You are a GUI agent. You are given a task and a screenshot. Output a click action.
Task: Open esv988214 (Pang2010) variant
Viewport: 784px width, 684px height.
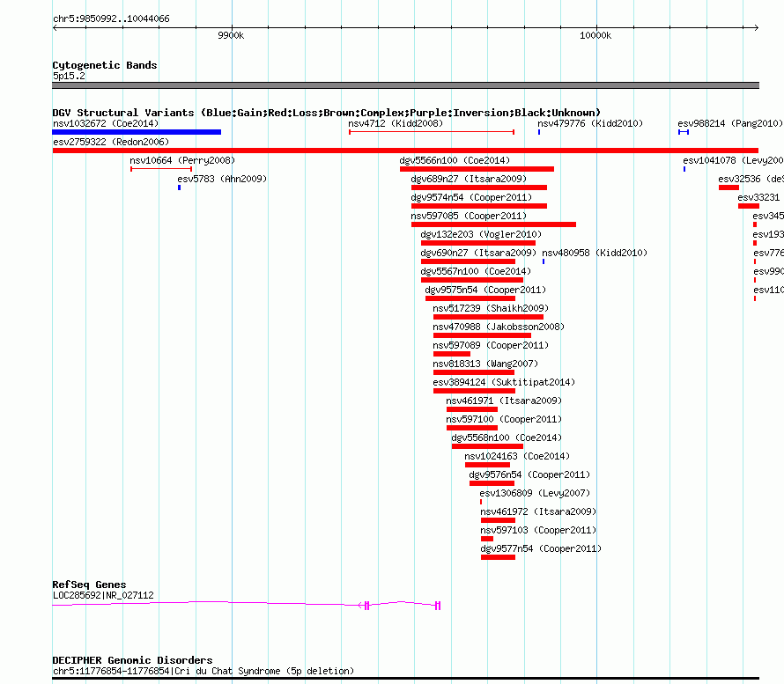[730, 123]
